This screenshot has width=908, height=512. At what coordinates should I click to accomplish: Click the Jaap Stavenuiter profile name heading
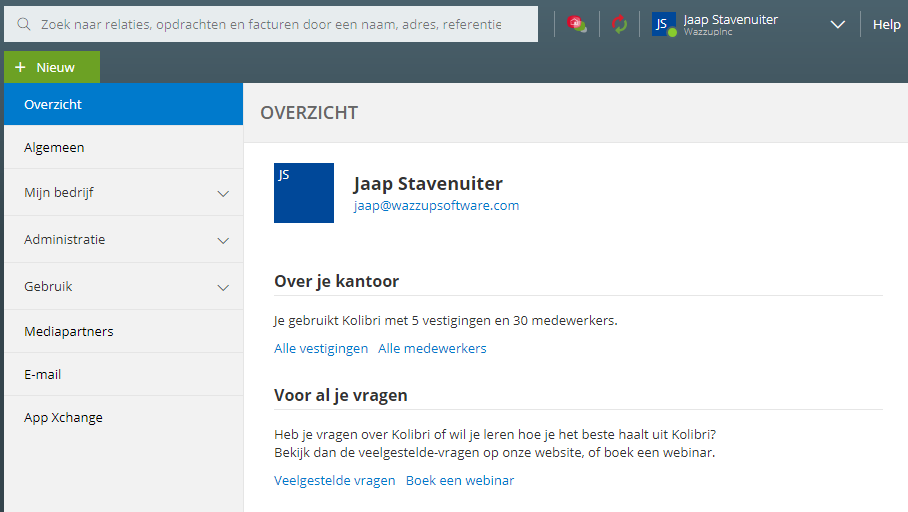428,184
